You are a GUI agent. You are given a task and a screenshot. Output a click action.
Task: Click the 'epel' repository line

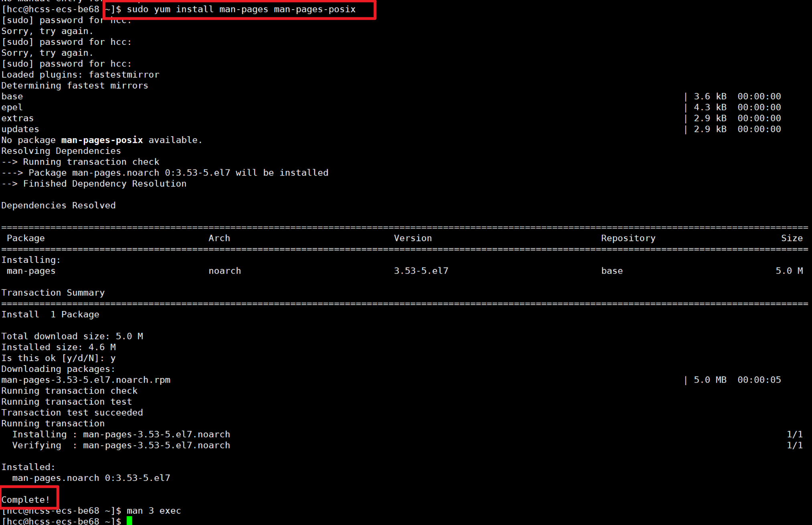click(12, 107)
